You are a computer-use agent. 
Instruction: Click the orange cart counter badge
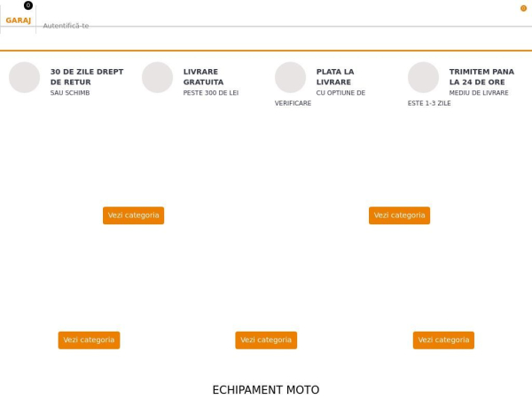point(523,9)
